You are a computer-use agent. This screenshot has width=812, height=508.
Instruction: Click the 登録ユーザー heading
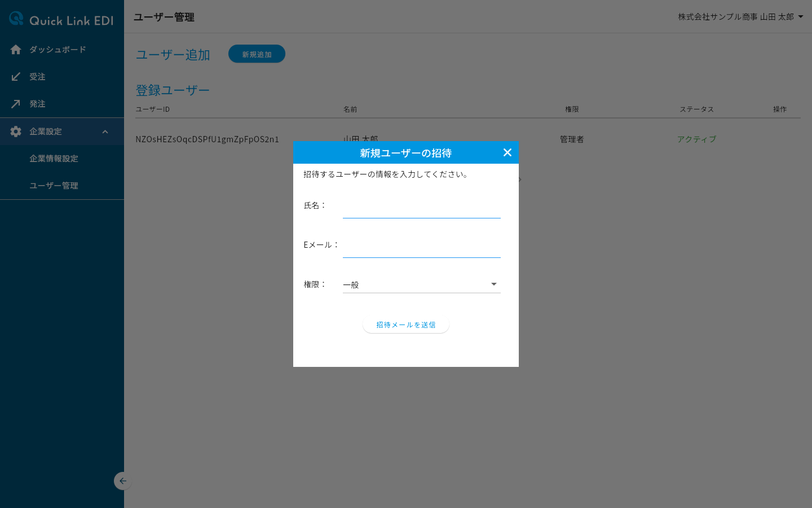pos(173,90)
